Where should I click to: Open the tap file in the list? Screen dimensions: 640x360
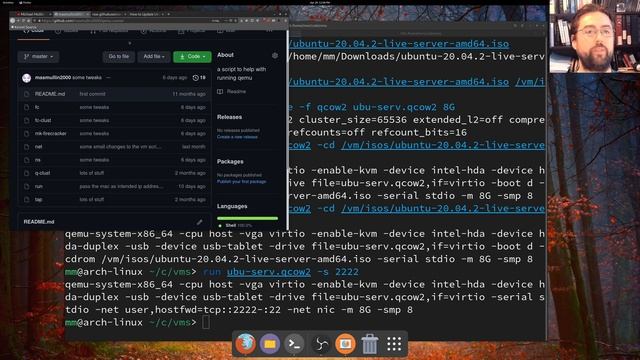(38, 200)
